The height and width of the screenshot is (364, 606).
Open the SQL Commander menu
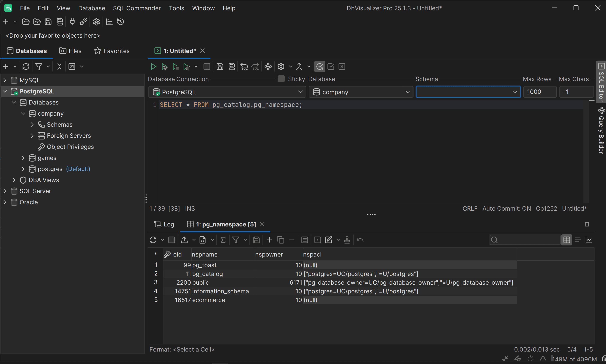(137, 8)
